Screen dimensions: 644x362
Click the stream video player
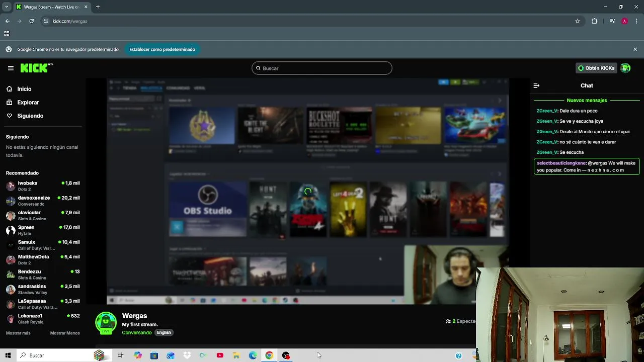pos(307,191)
